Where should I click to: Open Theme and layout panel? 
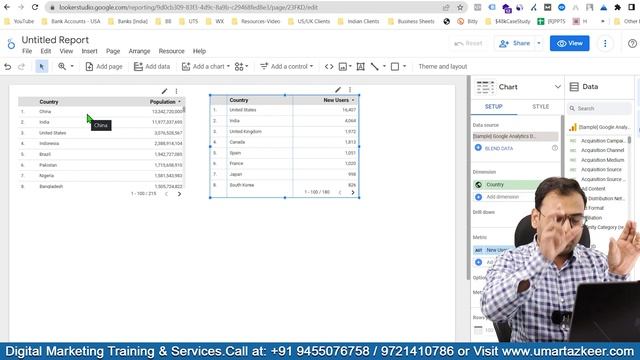click(443, 67)
